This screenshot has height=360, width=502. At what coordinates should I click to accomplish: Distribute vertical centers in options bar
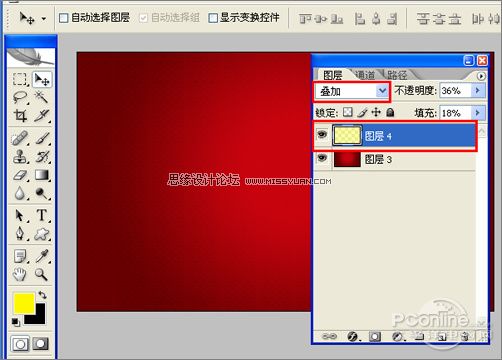click(439, 19)
